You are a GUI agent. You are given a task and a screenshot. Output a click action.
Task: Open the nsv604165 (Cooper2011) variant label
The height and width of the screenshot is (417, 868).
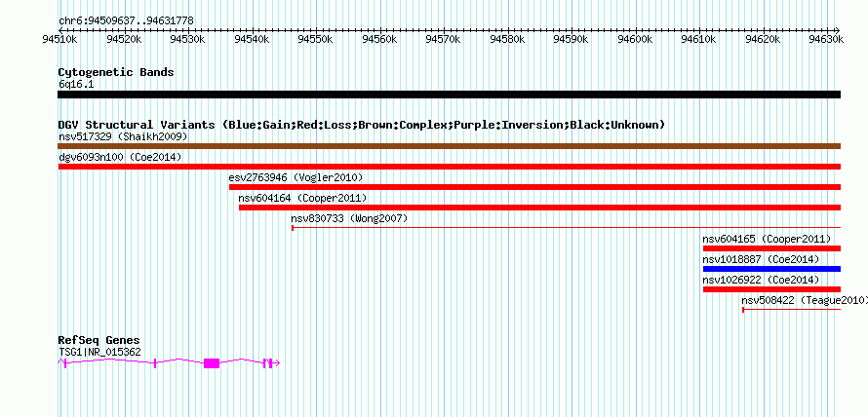pyautogui.click(x=767, y=239)
